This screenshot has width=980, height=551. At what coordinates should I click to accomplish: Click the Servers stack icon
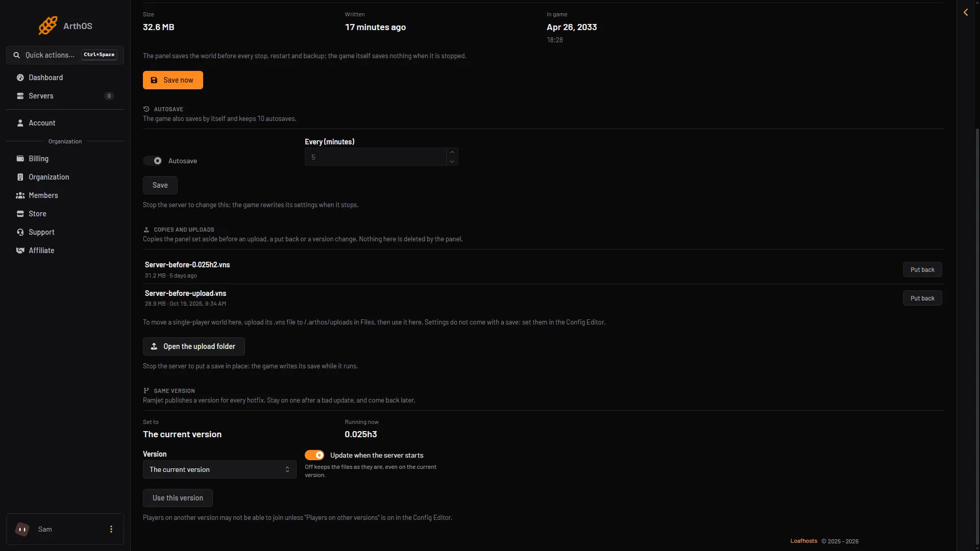pyautogui.click(x=20, y=96)
